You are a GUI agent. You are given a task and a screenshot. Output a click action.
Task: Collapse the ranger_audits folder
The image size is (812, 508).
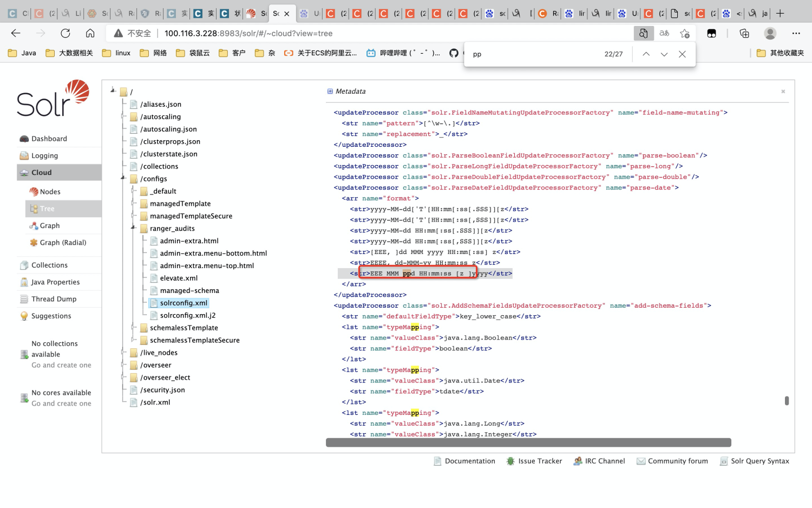[133, 227]
